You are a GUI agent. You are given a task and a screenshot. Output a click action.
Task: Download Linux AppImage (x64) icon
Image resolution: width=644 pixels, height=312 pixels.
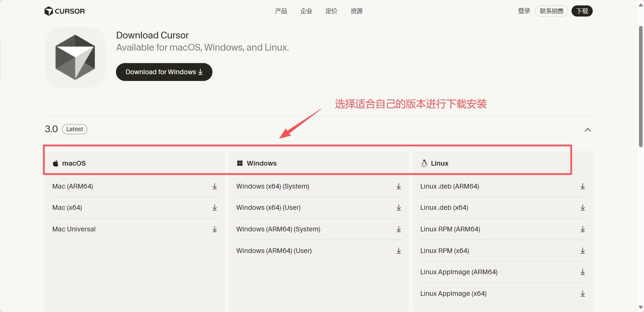pos(583,293)
